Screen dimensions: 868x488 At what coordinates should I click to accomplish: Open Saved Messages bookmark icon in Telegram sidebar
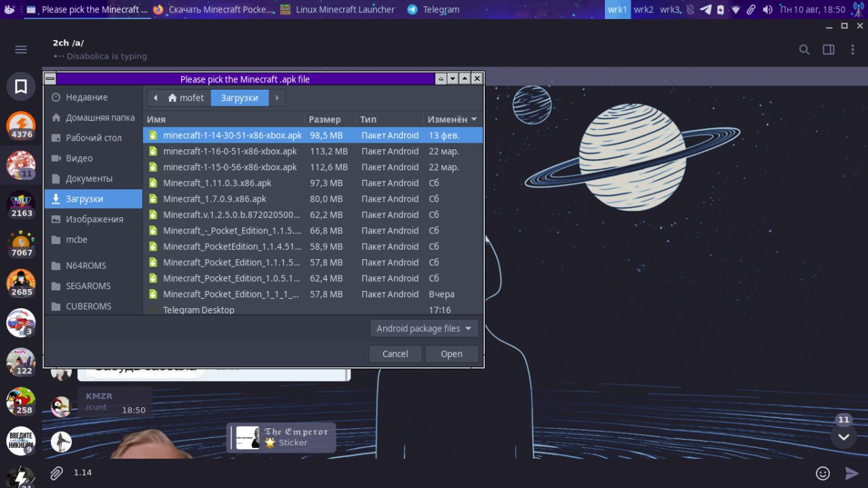[21, 86]
